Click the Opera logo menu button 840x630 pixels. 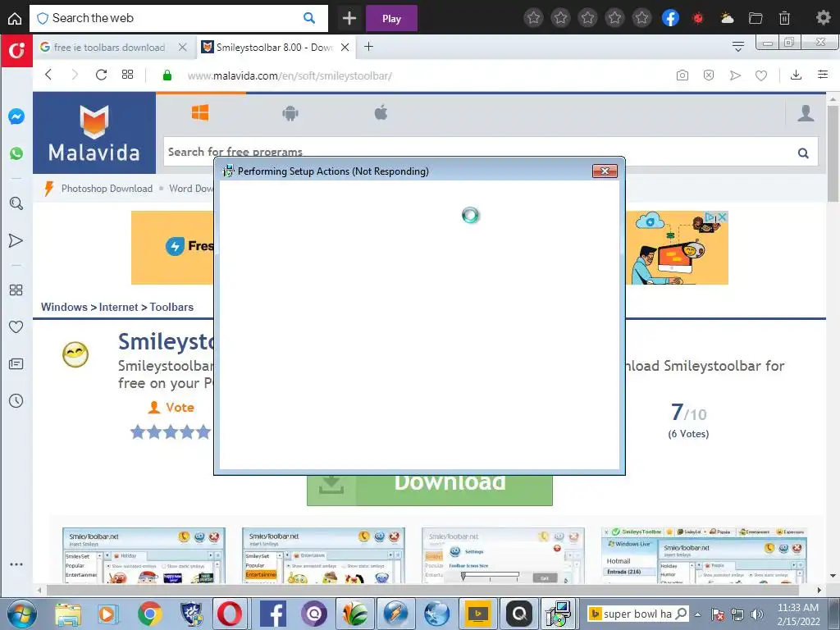pos(16,51)
